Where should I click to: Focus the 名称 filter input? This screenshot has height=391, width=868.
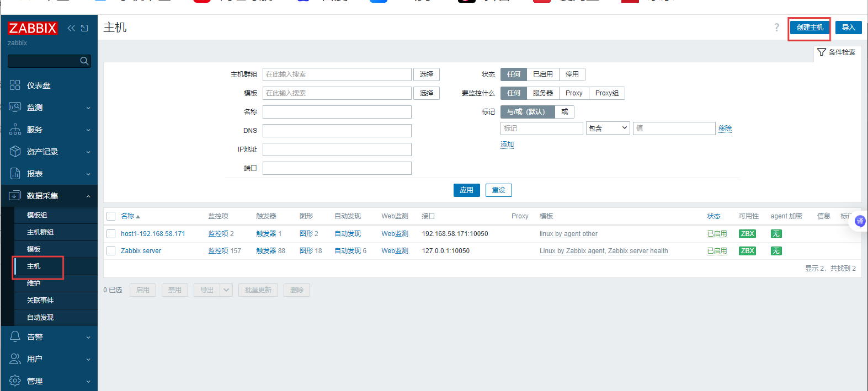[337, 112]
